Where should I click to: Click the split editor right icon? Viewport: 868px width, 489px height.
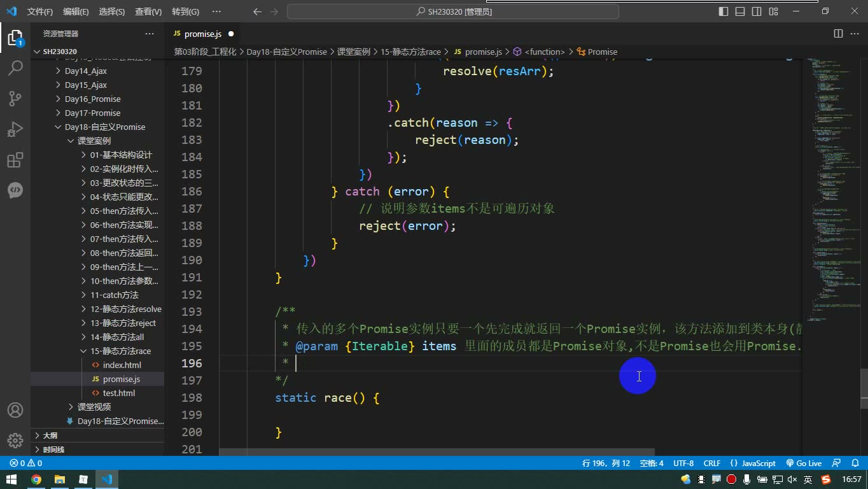click(x=838, y=34)
